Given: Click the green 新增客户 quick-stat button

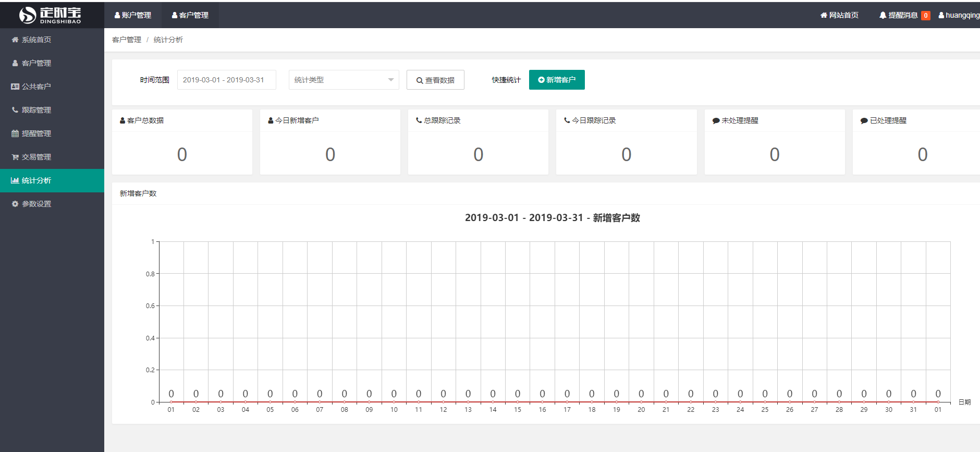Looking at the screenshot, I should coord(557,80).
